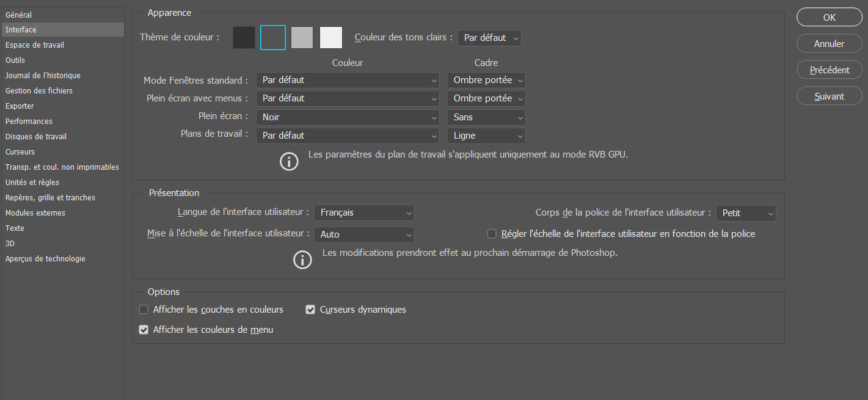Click the Suivant button
Screen dimensions: 868x400
829,95
